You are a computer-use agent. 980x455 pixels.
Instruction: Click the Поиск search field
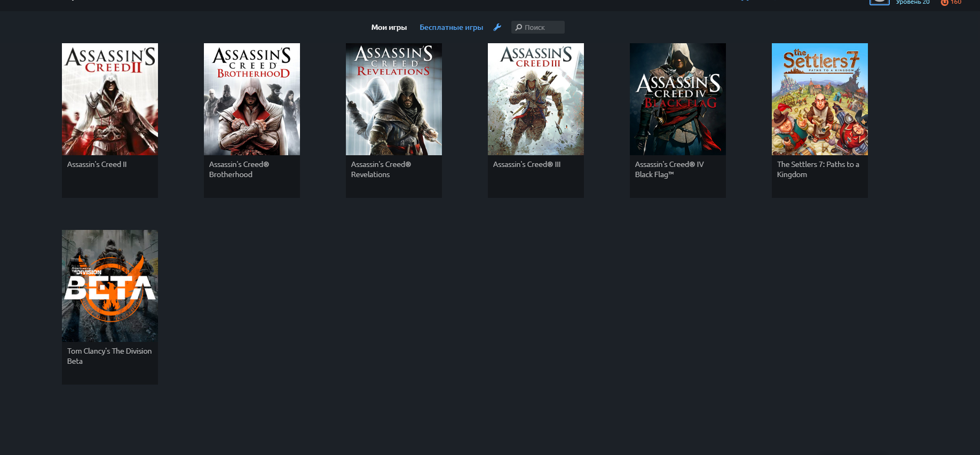pyautogui.click(x=538, y=27)
